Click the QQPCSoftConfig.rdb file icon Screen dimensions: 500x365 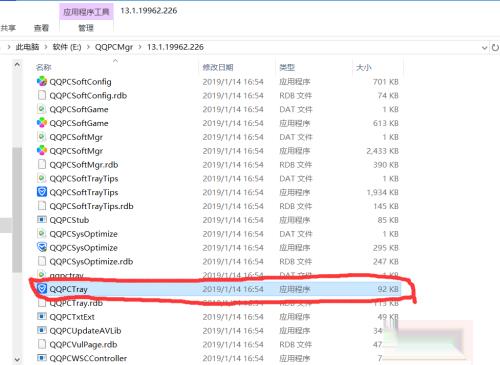(42, 95)
